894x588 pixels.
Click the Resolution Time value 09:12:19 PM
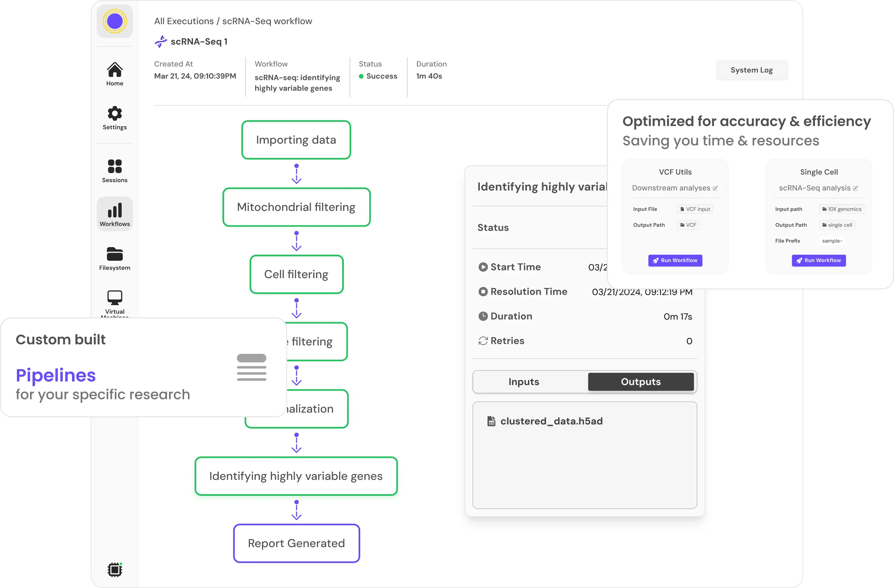pyautogui.click(x=642, y=292)
